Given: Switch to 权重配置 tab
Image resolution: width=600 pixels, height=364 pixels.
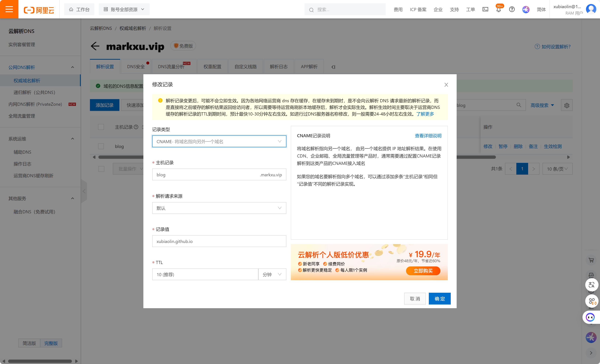Looking at the screenshot, I should click(212, 66).
